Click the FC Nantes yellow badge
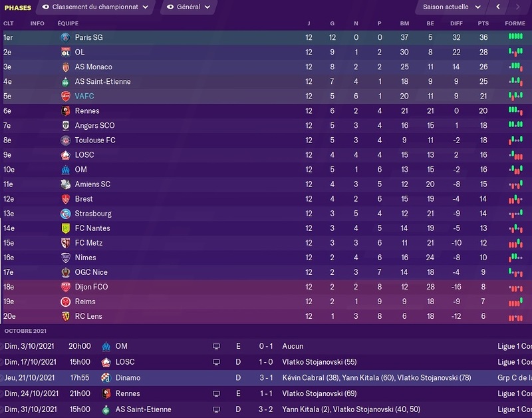The image size is (532, 418). pyautogui.click(x=65, y=228)
